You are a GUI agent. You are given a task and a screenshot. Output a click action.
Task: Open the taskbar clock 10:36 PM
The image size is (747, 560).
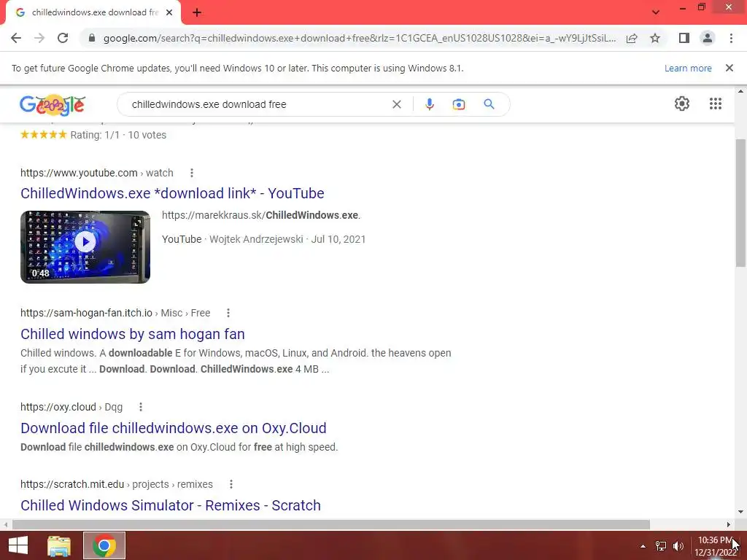(x=716, y=546)
